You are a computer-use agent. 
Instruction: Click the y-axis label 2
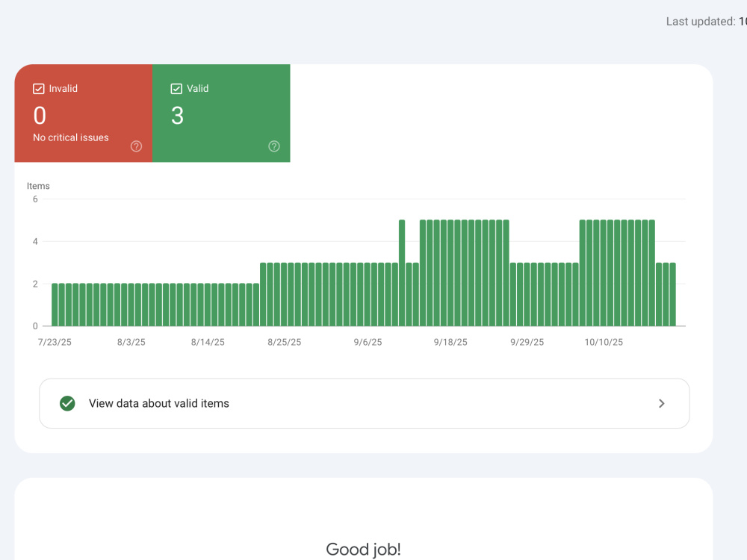tap(35, 284)
